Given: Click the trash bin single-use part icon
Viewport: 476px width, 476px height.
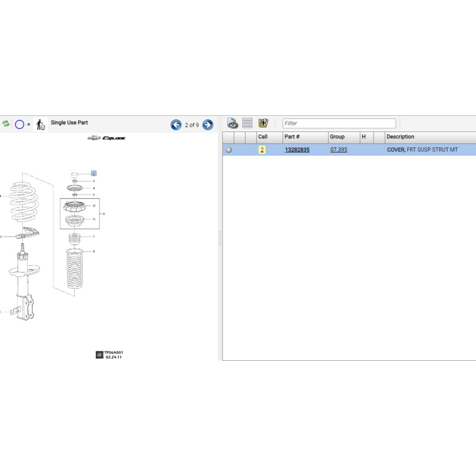Looking at the screenshot, I should tap(41, 125).
